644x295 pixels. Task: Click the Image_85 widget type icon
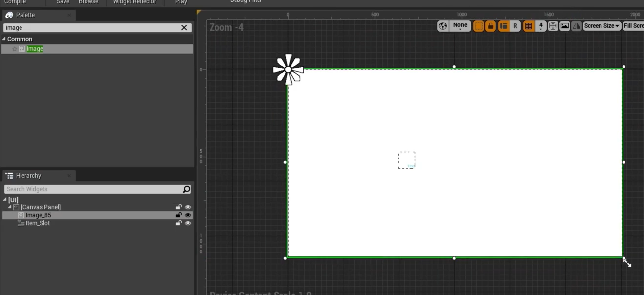tap(21, 215)
